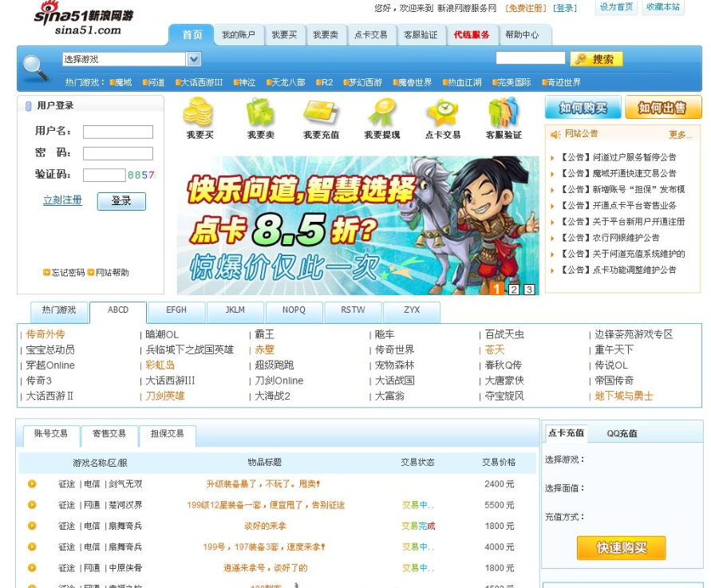Click the 8857 captcha image
Image resolution: width=711 pixels, height=588 pixels.
[141, 175]
